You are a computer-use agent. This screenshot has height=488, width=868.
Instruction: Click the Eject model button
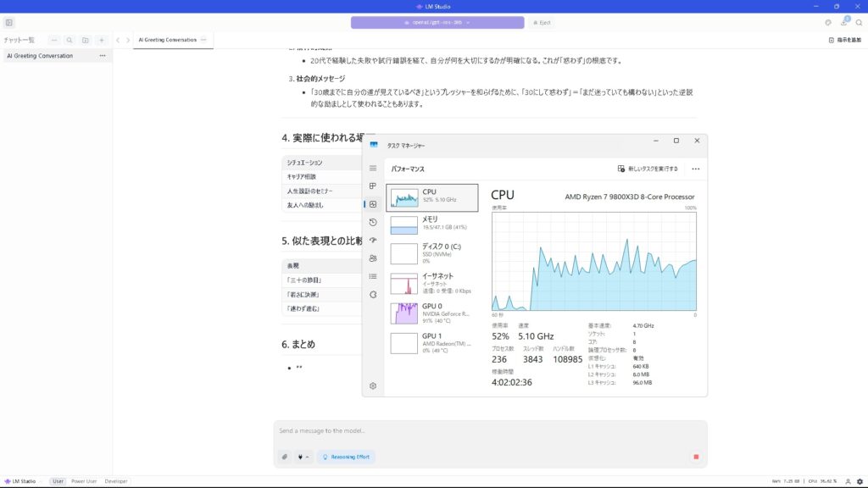coord(542,23)
